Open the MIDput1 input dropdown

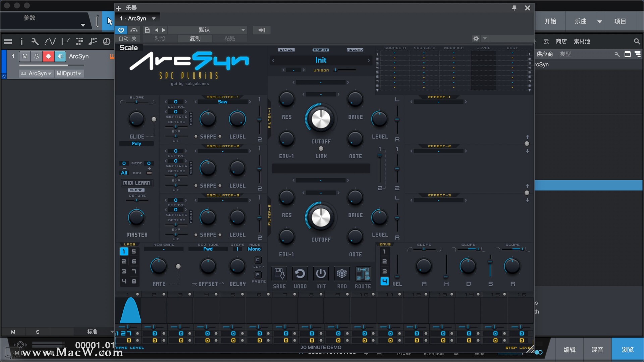pyautogui.click(x=69, y=73)
